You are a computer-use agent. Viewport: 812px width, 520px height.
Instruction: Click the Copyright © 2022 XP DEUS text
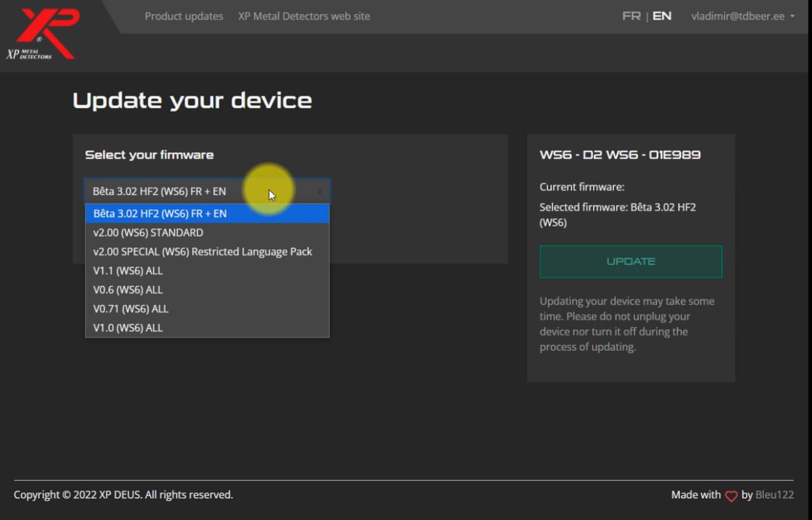(x=123, y=495)
